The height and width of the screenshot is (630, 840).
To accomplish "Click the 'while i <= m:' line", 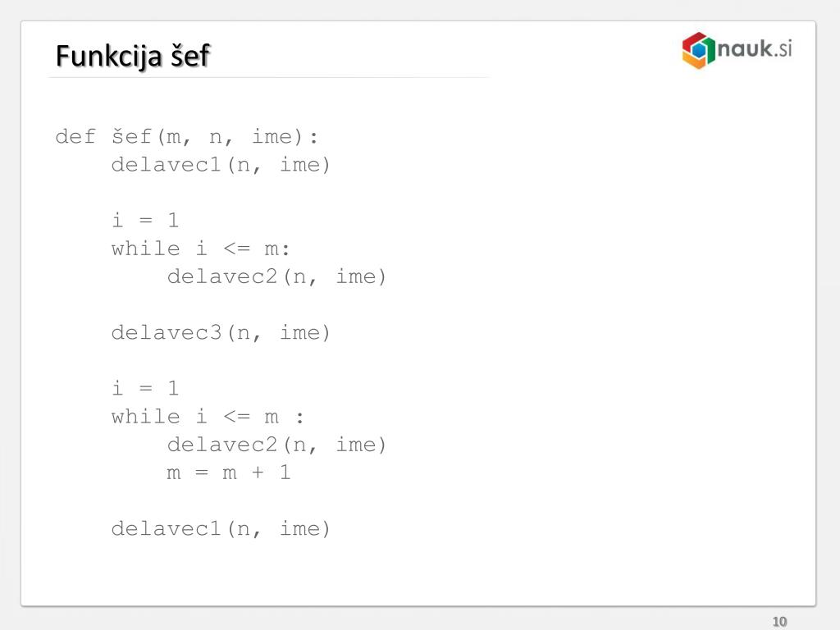I will 201,249.
